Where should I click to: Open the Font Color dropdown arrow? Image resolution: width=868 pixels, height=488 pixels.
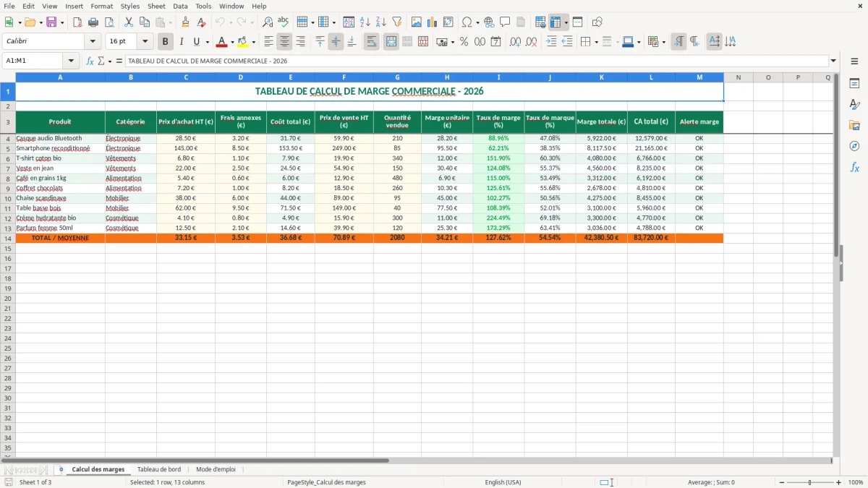pos(232,42)
